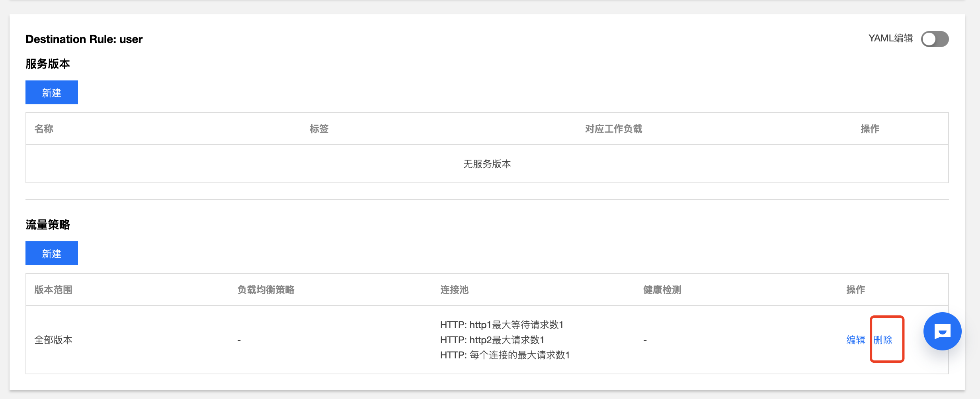This screenshot has height=399, width=980.
Task: Click the 名称 column header
Action: pos(44,129)
